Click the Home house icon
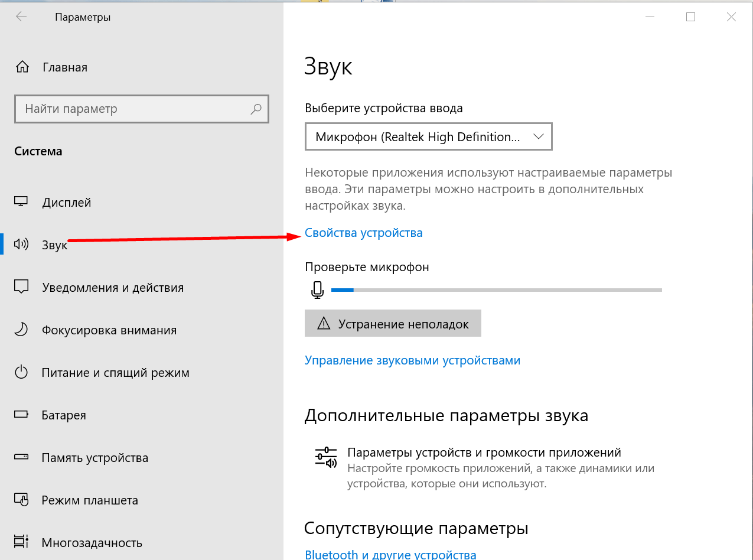 pos(22,67)
